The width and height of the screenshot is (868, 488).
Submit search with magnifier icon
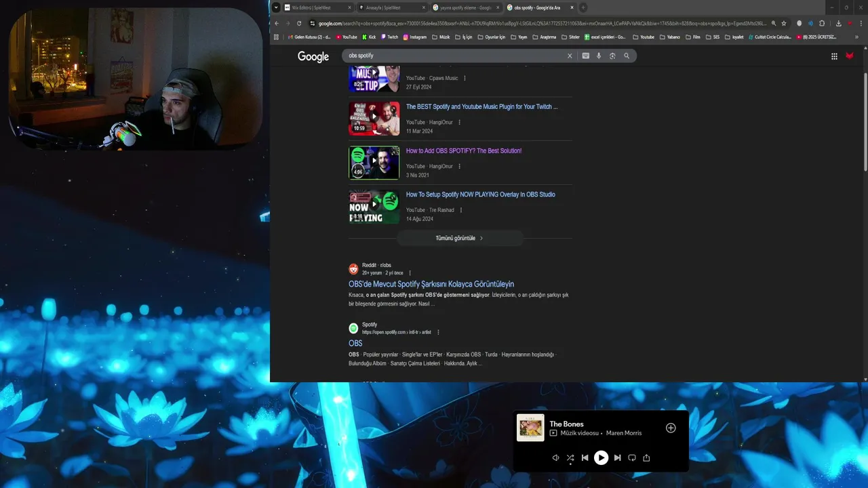click(x=627, y=56)
